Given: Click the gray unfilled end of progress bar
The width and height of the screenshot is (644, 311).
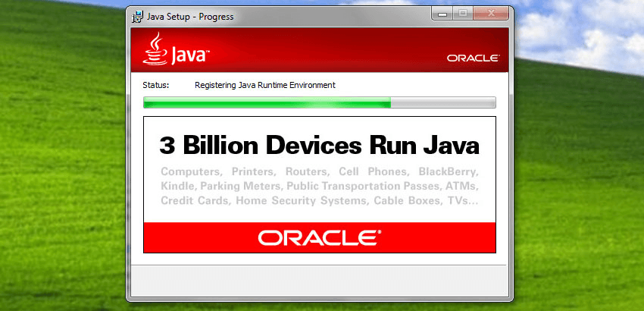Looking at the screenshot, I should 443,102.
